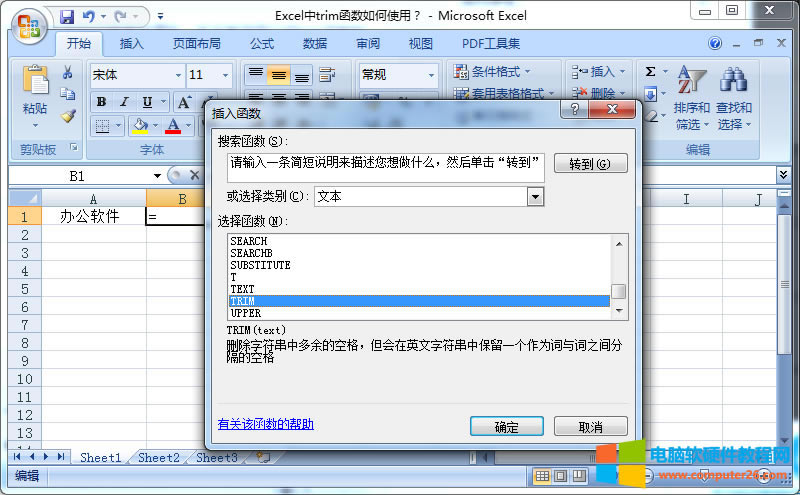Click the function search description field

pyautogui.click(x=386, y=167)
